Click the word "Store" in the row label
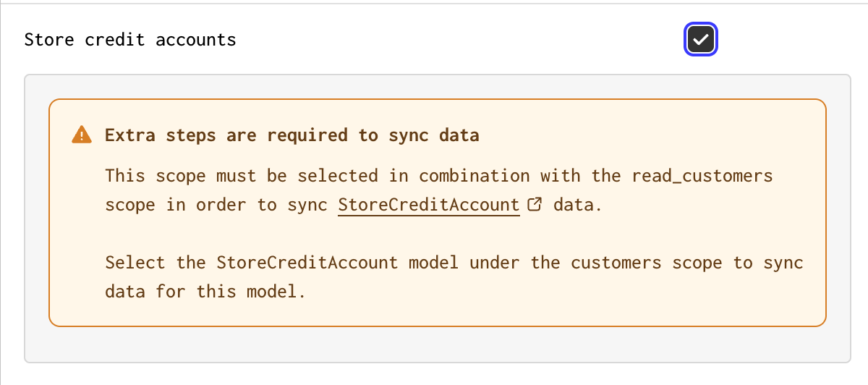 click(49, 39)
